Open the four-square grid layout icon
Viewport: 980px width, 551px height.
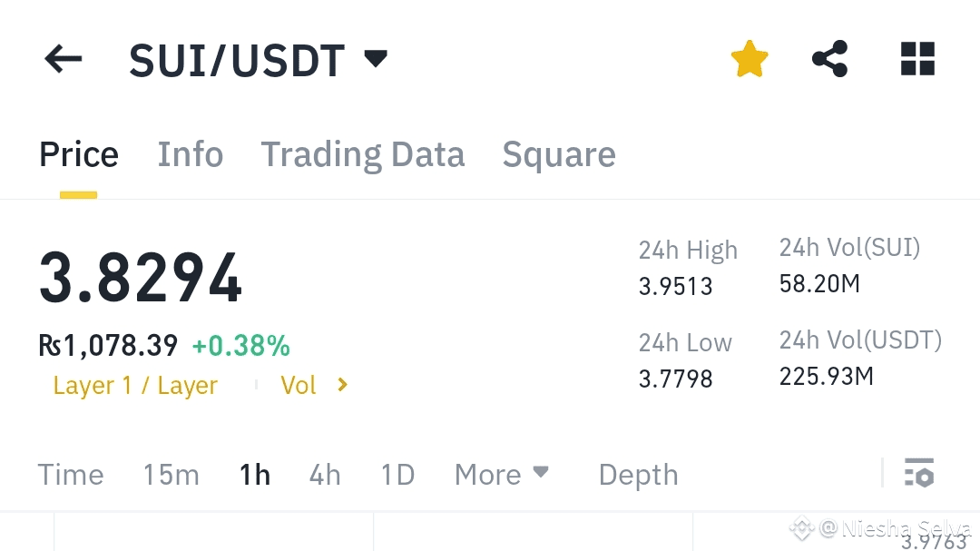pyautogui.click(x=917, y=59)
